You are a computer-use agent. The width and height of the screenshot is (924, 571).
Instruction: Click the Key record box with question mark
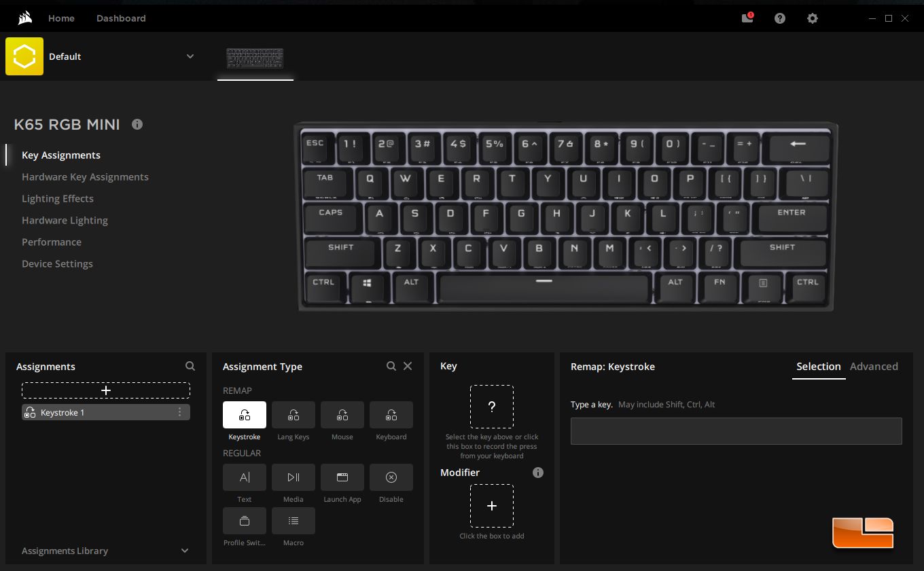pos(492,407)
